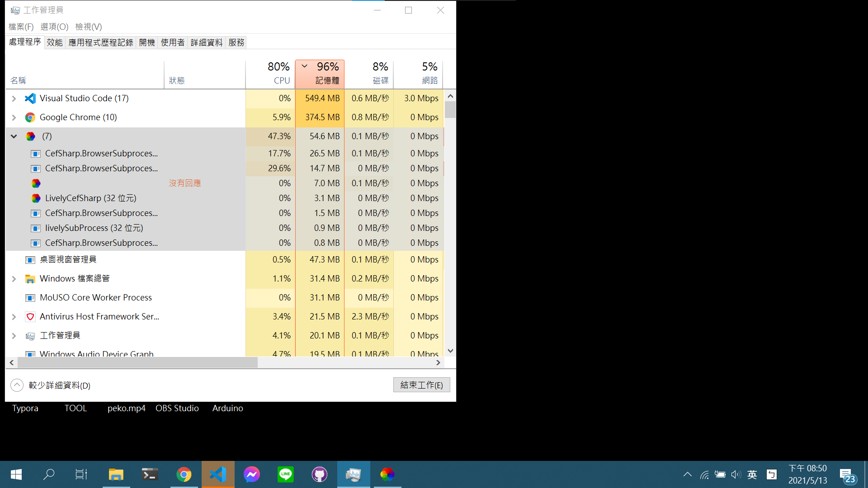Image resolution: width=868 pixels, height=488 pixels.
Task: Collapse to 較少詳細資料 view
Action: click(x=51, y=385)
